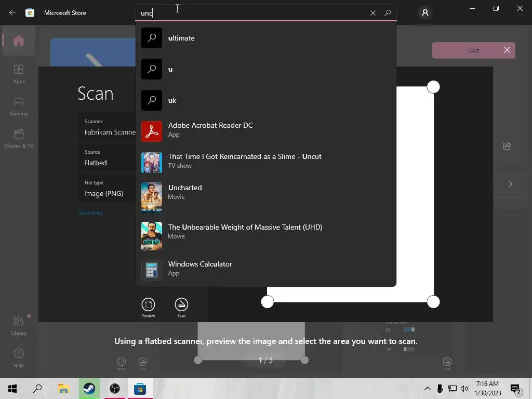Click the Massive Talent movie poster thumbnail
Screen dimensions: 532x399
152,236
